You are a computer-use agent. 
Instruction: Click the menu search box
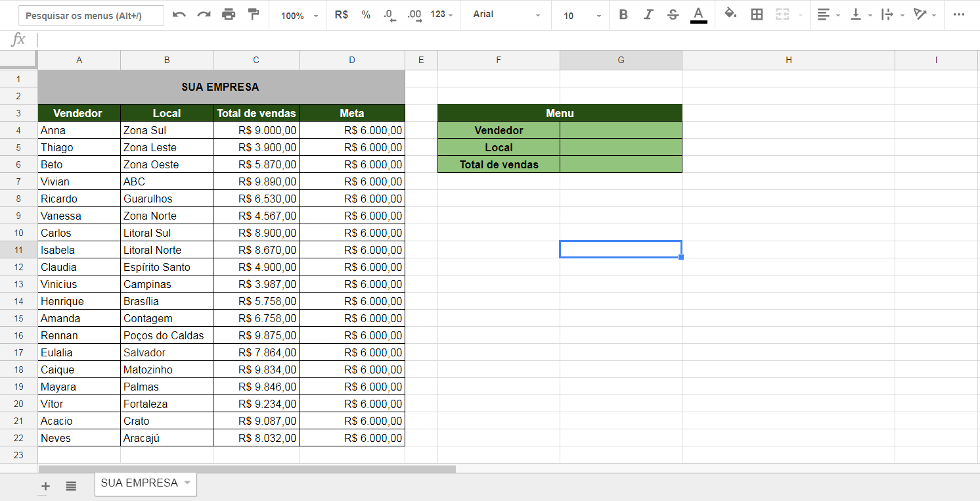(91, 16)
